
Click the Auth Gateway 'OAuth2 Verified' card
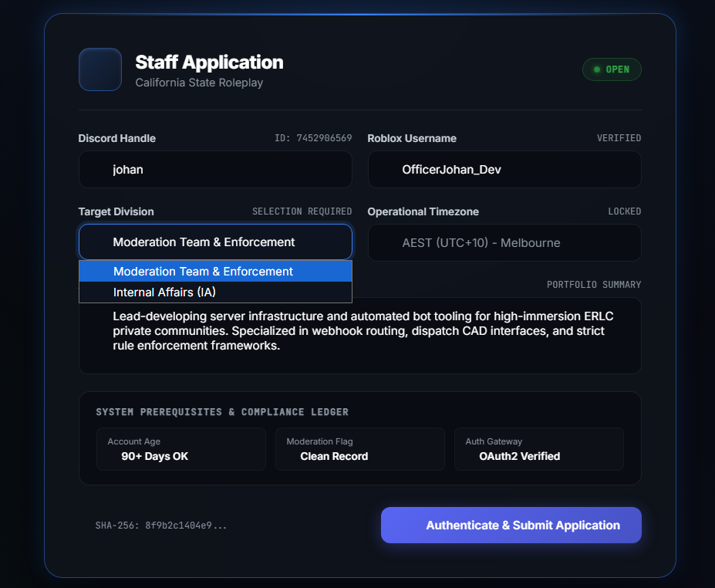coord(538,449)
